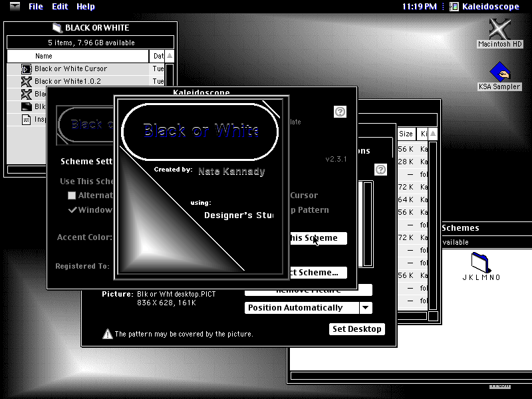The height and width of the screenshot is (399, 532).
Task: Click the Apple menu icon
Action: 15,6
